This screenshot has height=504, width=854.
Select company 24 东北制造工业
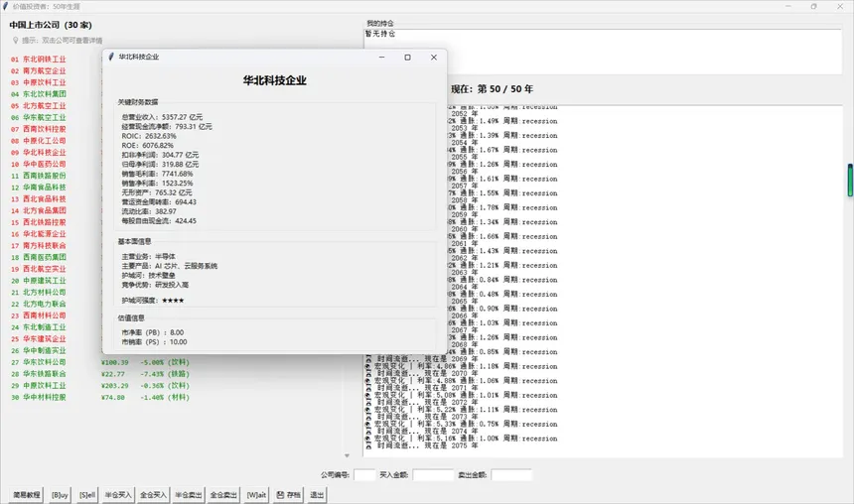(39, 327)
